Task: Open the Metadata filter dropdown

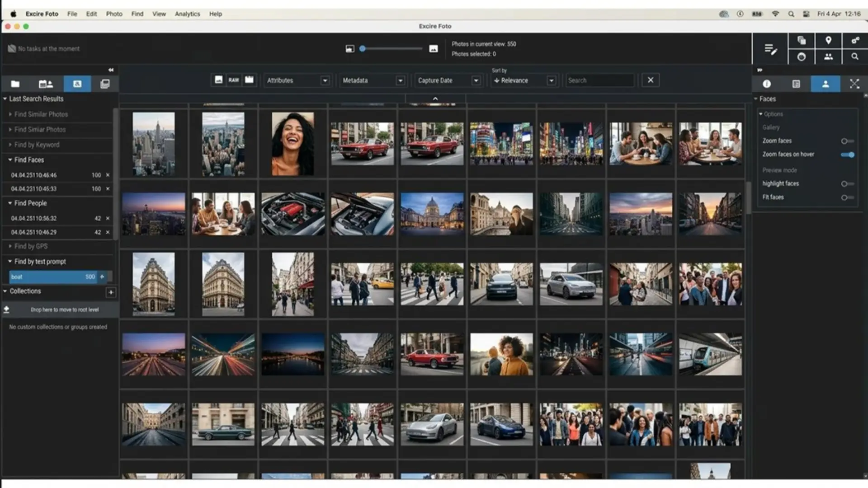Action: (x=373, y=80)
